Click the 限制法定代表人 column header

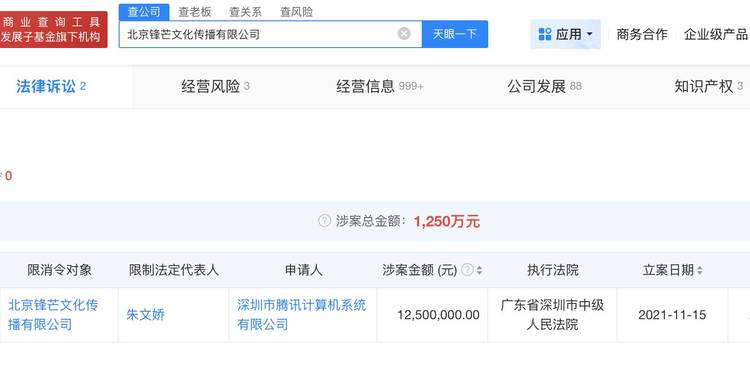(174, 270)
